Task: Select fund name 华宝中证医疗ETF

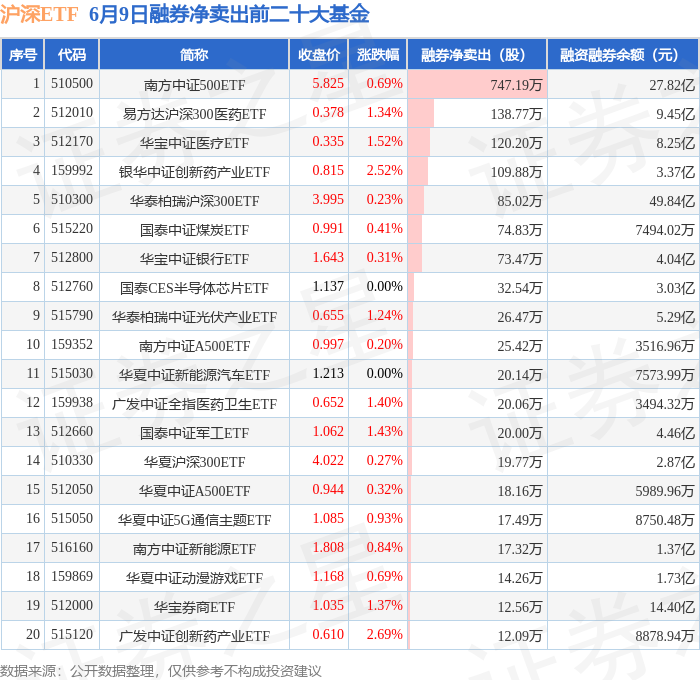Action: 194,143
